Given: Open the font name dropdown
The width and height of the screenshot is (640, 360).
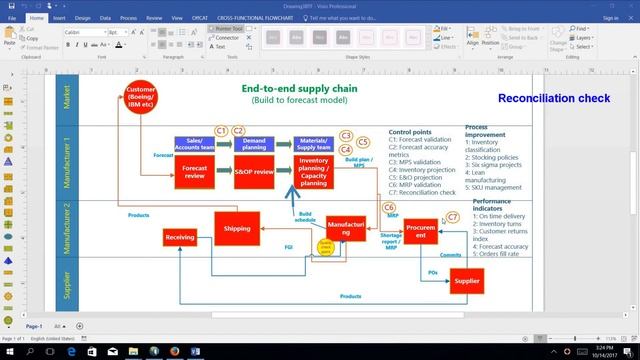Looking at the screenshot, I should coord(105,32).
